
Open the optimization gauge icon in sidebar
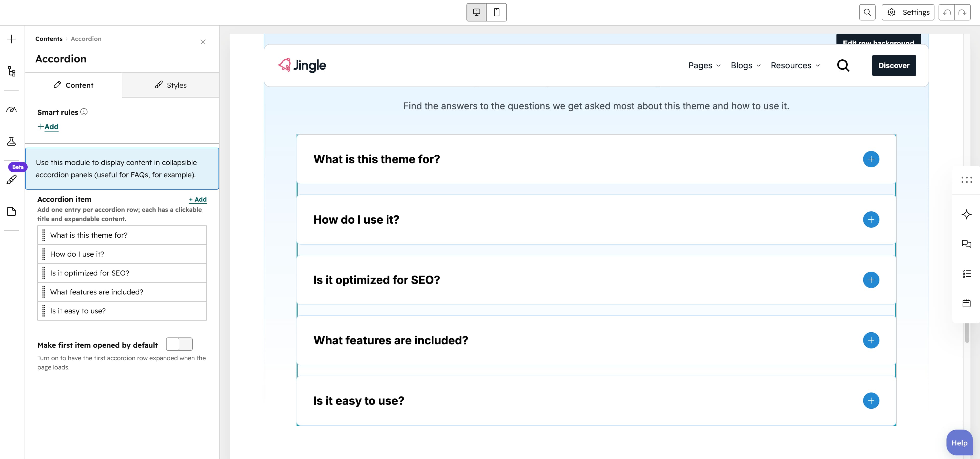click(12, 110)
